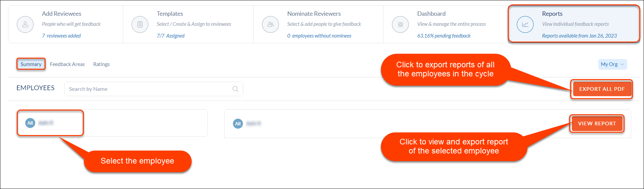Screen dimensions: 644x189
Task: Open 0 employees without nominees link
Action: pos(319,36)
